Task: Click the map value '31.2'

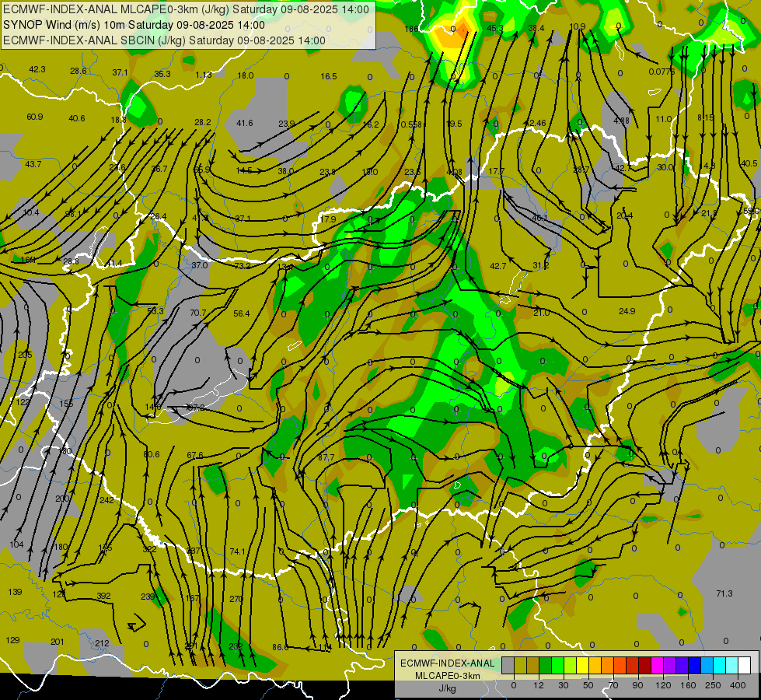Action: [x=541, y=265]
